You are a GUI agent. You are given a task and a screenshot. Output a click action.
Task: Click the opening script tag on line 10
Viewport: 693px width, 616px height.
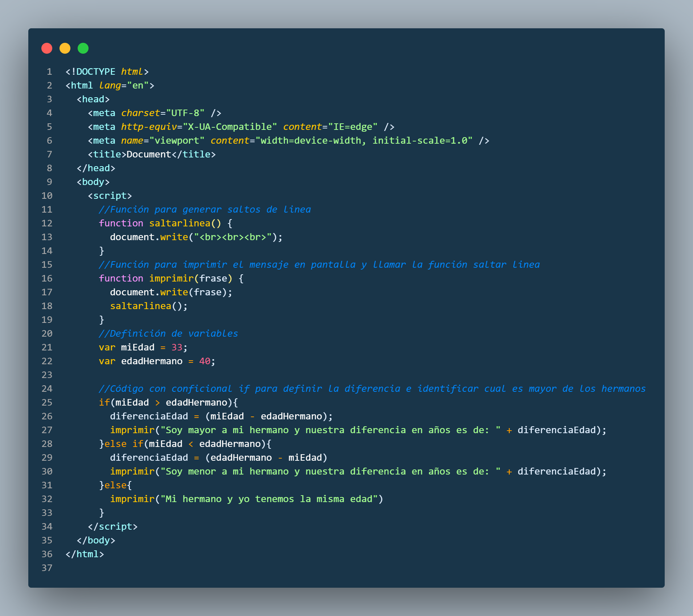(110, 196)
